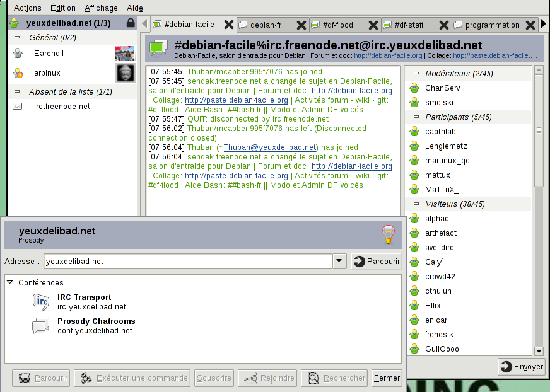550x392 pixels.
Task: Select the Prosody Chatrooms icon
Action: click(41, 326)
